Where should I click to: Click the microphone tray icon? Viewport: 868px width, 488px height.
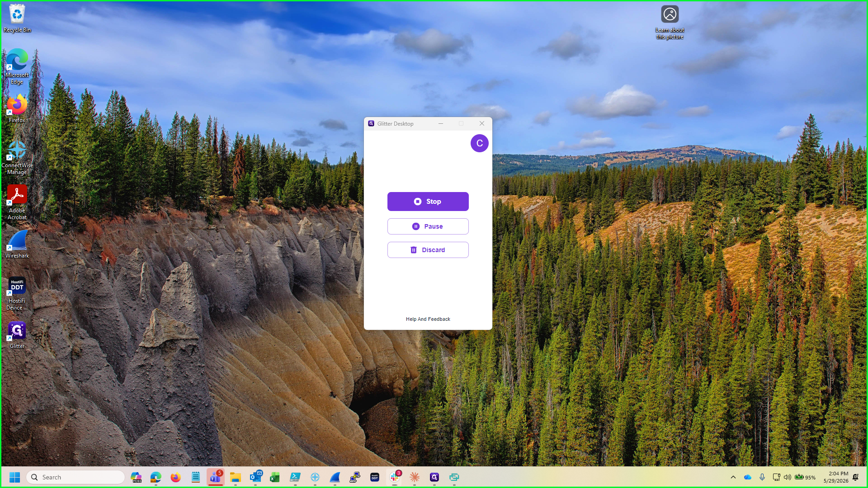tap(762, 477)
